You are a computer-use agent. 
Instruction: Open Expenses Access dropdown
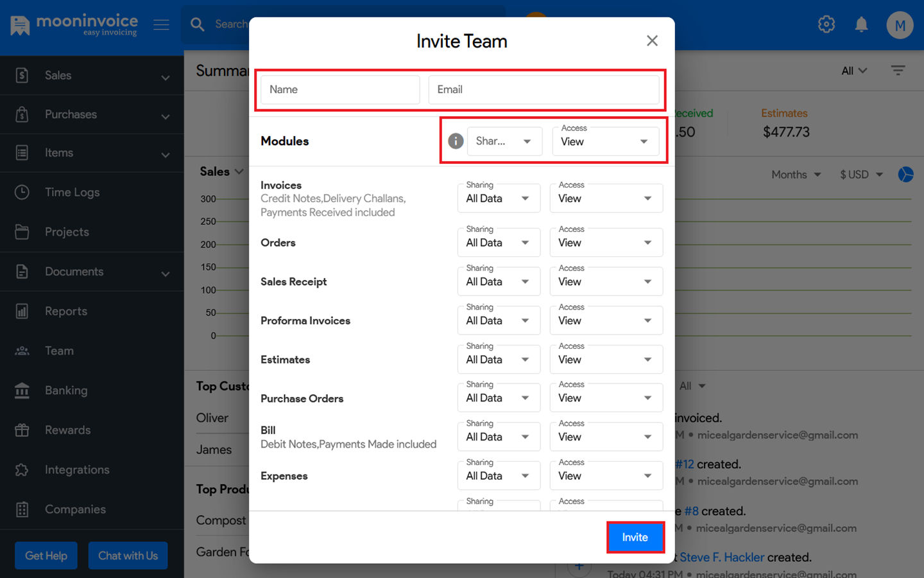[x=606, y=476]
